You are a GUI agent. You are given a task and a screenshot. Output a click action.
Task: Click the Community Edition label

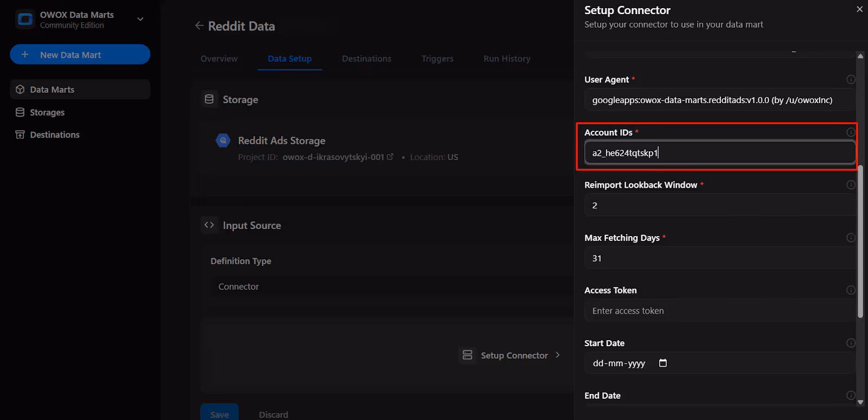click(x=72, y=26)
